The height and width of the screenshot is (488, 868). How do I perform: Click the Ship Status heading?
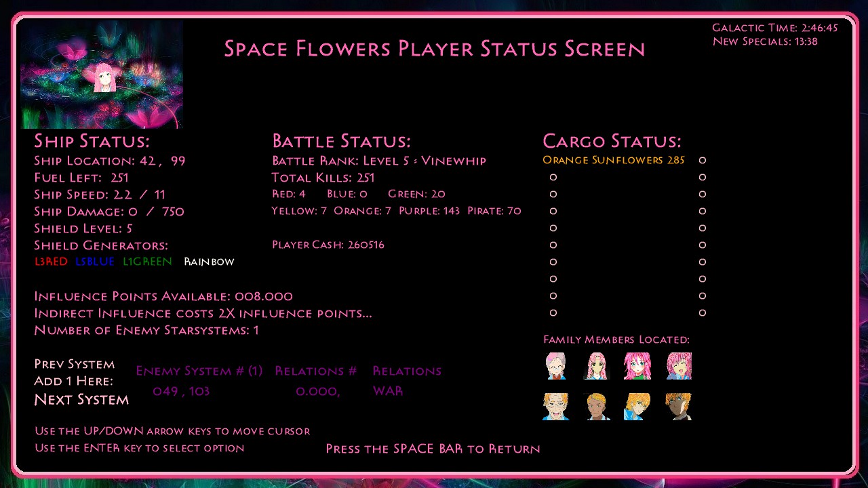point(92,141)
